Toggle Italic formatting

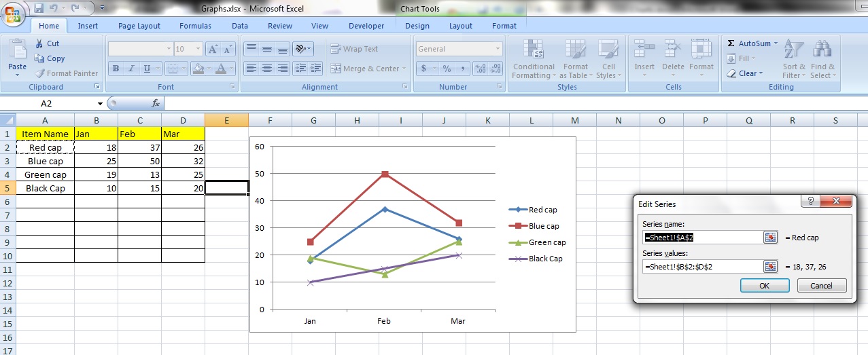coord(132,69)
